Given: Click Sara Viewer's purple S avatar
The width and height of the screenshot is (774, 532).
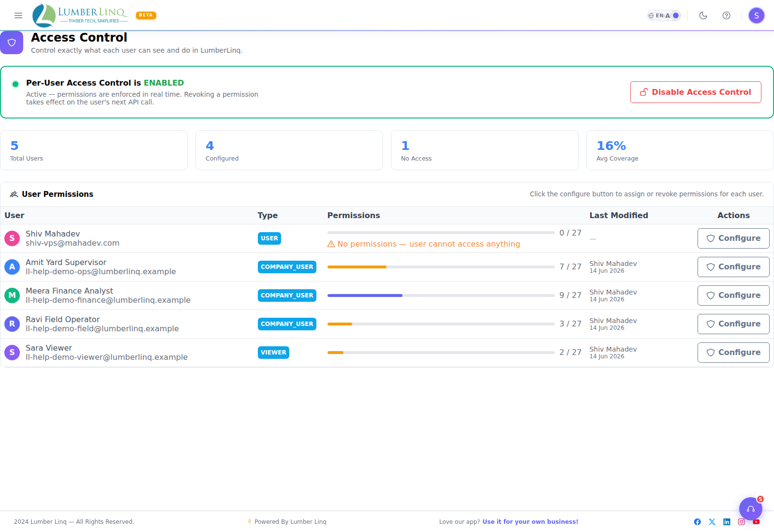Looking at the screenshot, I should [12, 353].
